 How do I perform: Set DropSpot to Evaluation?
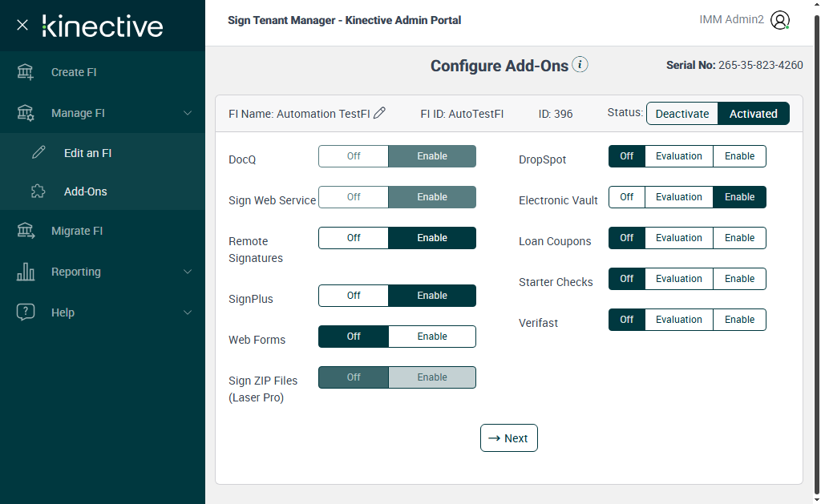pos(679,156)
